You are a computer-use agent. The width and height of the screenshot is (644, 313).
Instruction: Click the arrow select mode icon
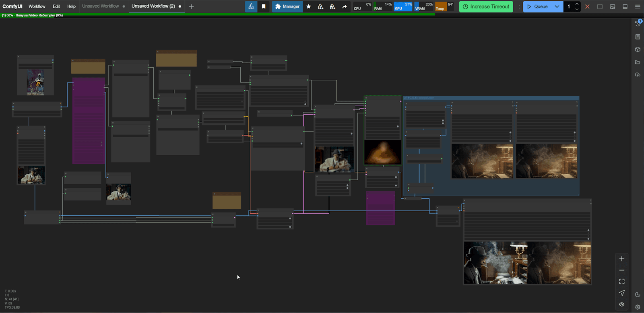point(622,293)
